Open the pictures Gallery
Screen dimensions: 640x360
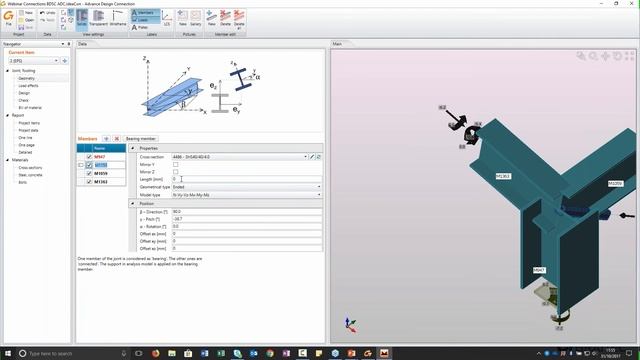click(x=196, y=18)
